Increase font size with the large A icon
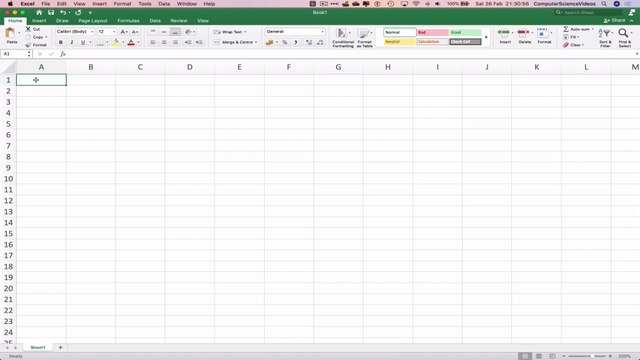Viewport: 640px width, 360px height. (124, 32)
